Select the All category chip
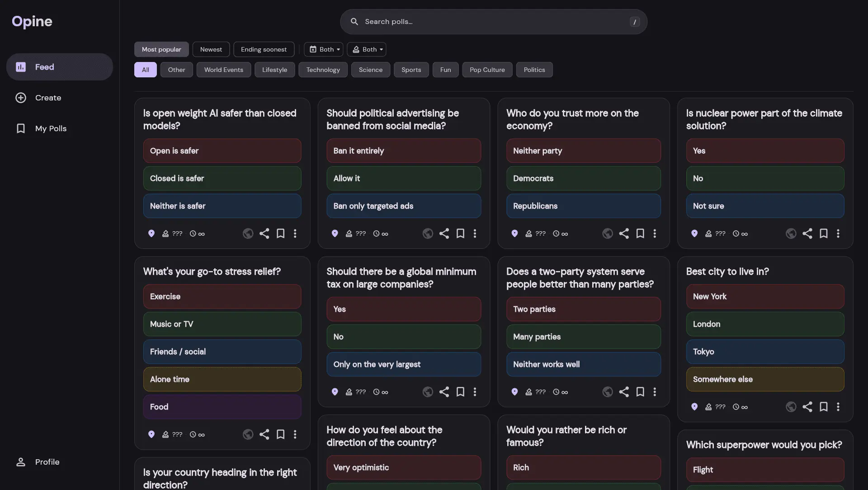Screen dimensions: 868x490 click(x=146, y=70)
